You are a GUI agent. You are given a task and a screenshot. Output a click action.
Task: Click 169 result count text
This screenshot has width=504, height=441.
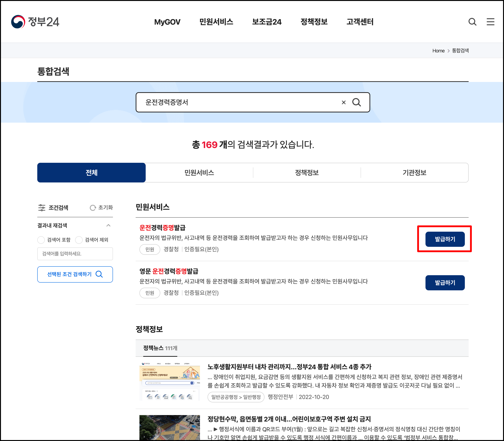point(209,145)
